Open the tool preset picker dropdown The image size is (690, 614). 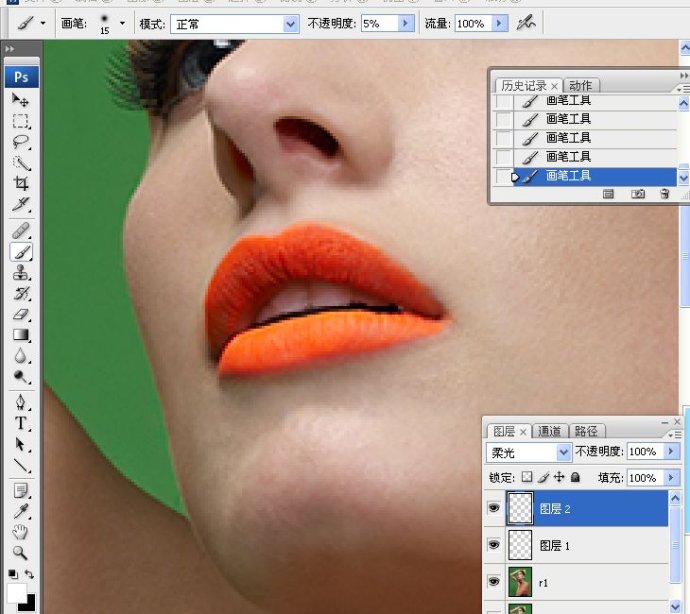(x=43, y=23)
